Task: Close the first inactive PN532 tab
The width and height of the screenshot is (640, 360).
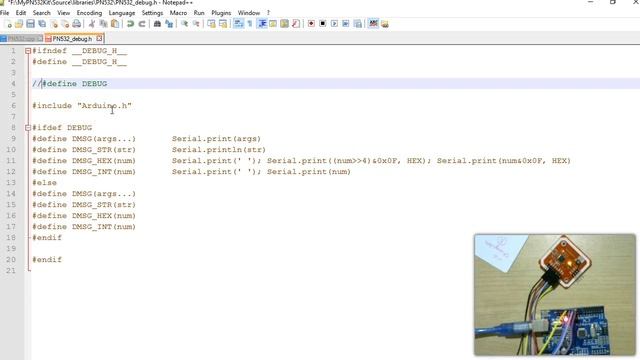Action: pos(39,38)
